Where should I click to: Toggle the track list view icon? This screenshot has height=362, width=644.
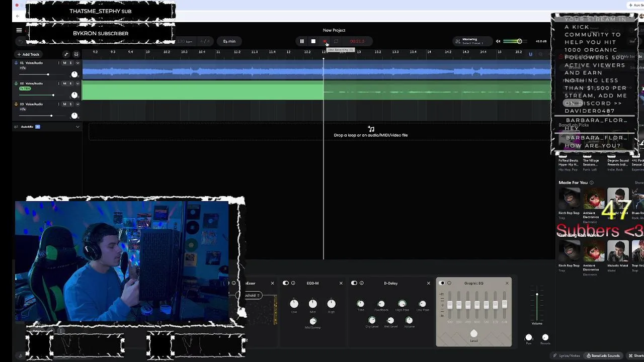pyautogui.click(x=76, y=54)
